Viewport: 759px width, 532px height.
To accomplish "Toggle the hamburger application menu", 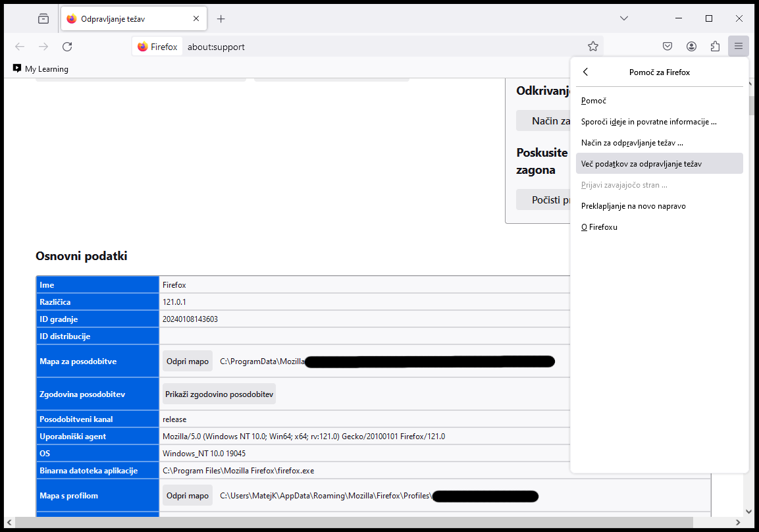I will (738, 47).
